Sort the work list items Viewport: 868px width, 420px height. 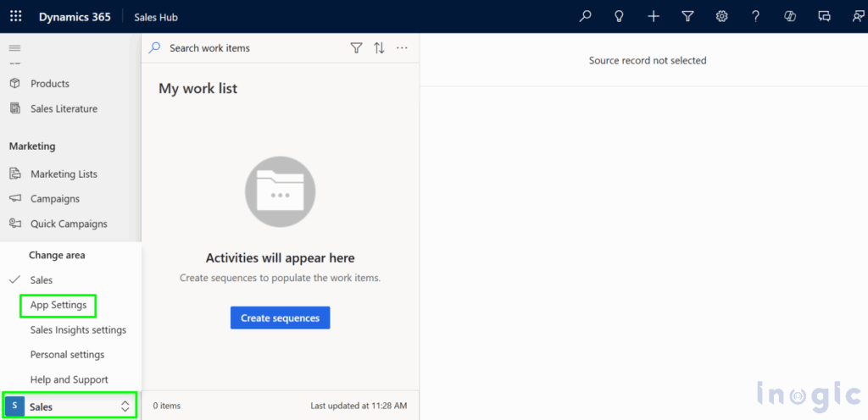coord(379,48)
